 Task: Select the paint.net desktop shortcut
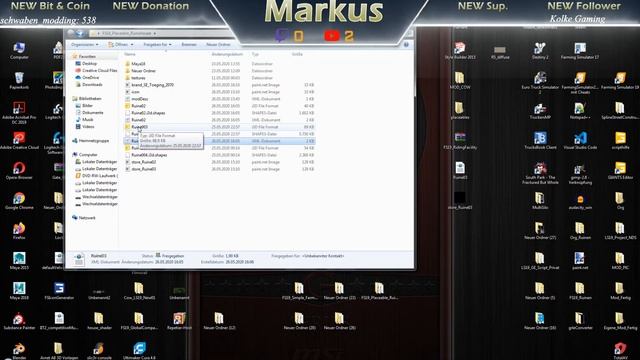[580, 260]
